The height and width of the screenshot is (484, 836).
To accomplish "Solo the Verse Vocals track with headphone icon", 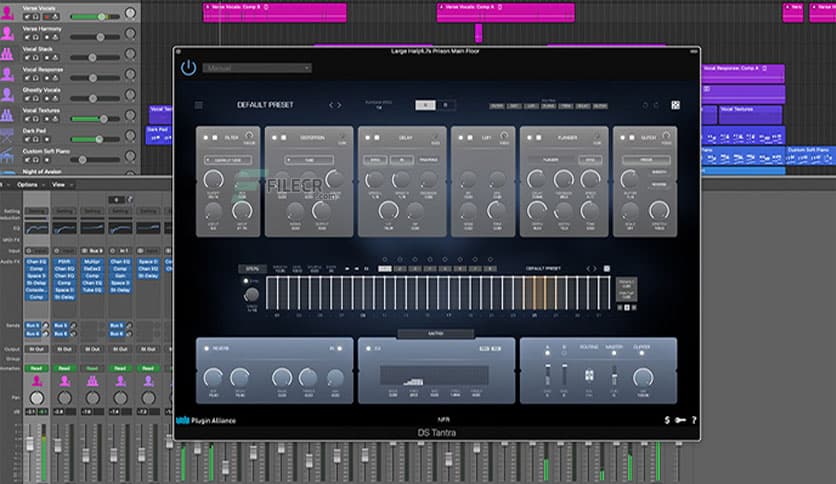I will pos(35,17).
